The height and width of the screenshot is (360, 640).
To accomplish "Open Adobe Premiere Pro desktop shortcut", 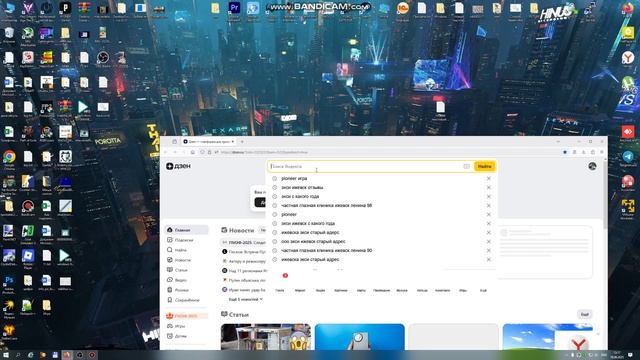I will [x=234, y=9].
